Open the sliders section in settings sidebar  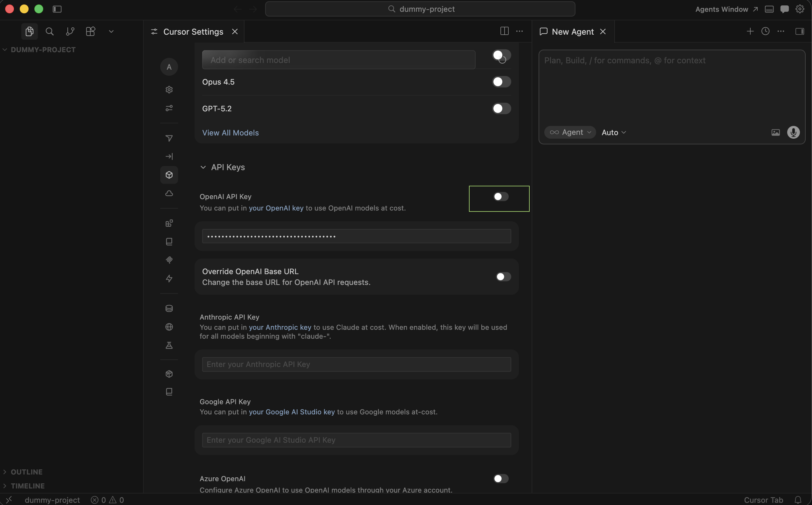[169, 108]
